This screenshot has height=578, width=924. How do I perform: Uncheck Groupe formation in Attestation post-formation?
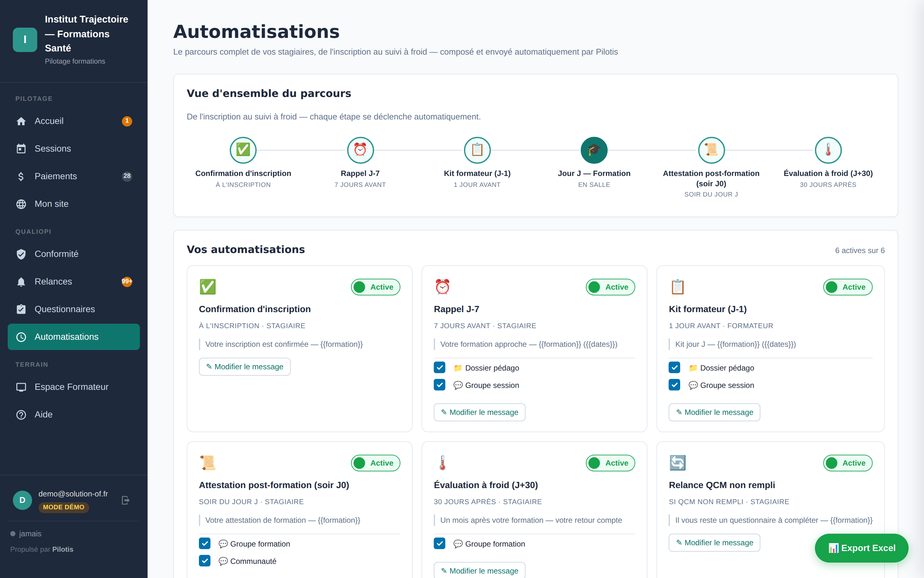pos(205,544)
